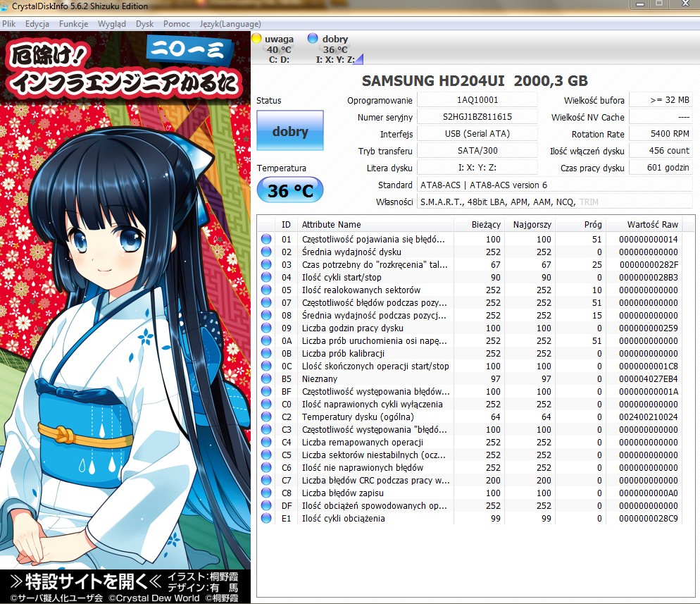This screenshot has width=700, height=604.
Task: Open the Edycja menu
Action: 37,24
